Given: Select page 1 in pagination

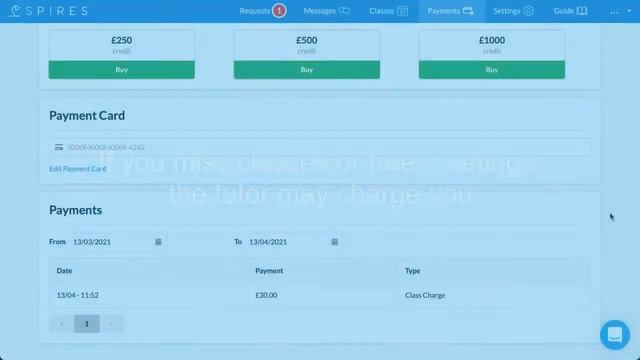Looking at the screenshot, I should click(87, 324).
